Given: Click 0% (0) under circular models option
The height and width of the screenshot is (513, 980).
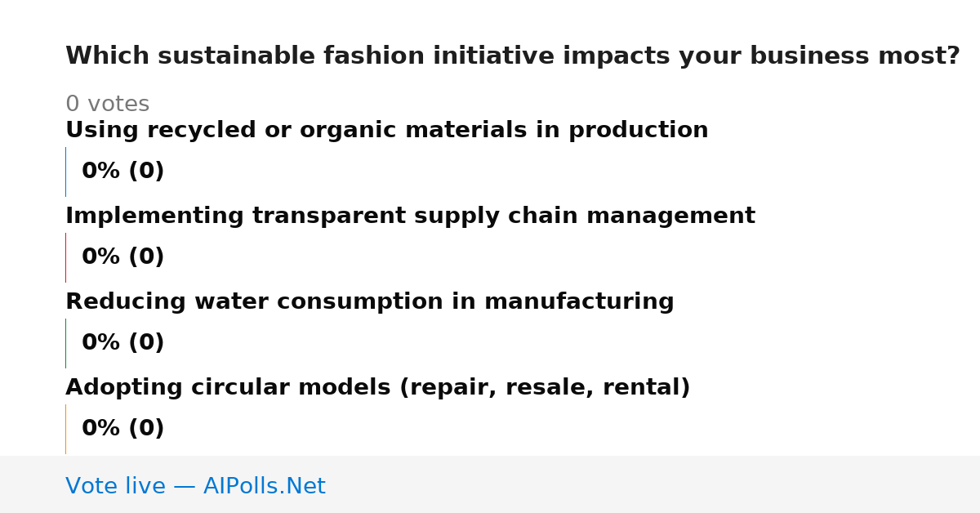Looking at the screenshot, I should (x=122, y=429).
